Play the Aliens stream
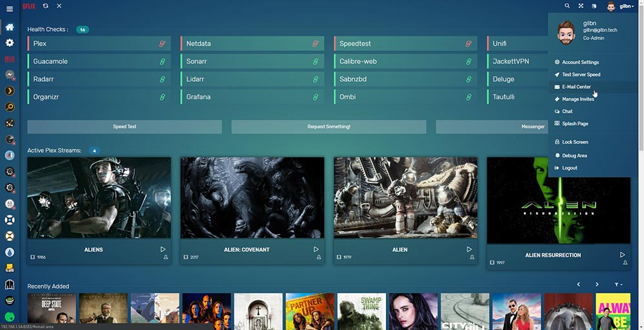 point(163,249)
